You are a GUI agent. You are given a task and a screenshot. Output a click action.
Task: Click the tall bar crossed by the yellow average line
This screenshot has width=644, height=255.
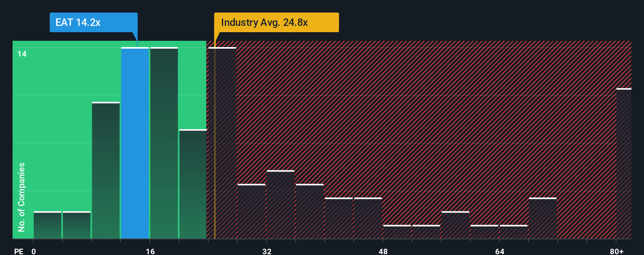222,143
